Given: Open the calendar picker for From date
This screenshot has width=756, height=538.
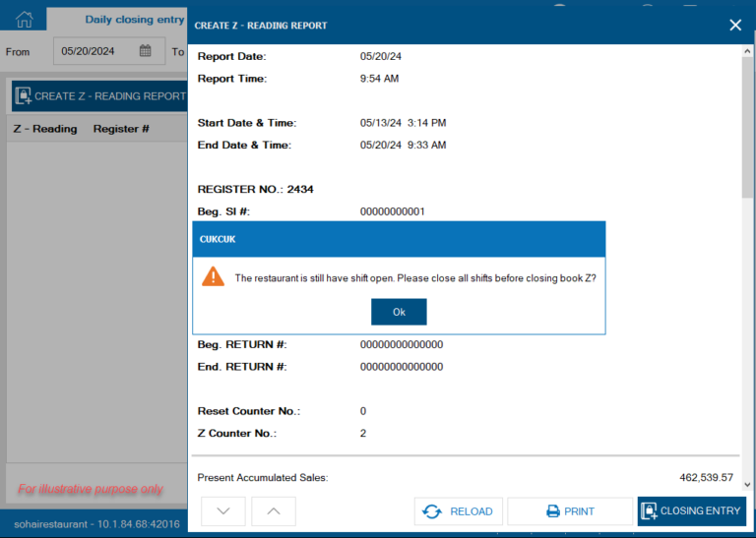Looking at the screenshot, I should coord(145,51).
